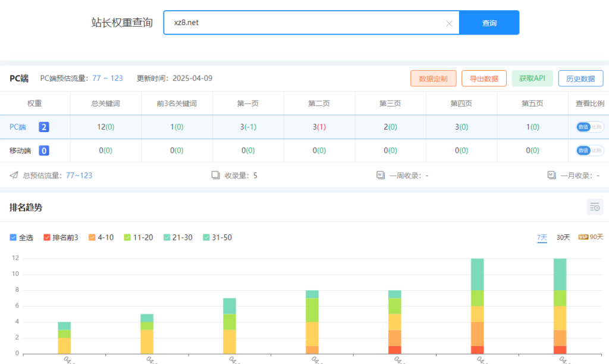Click paper plane icon beside 总预估流量
Viewport: 609px width, 364px height.
tap(14, 175)
